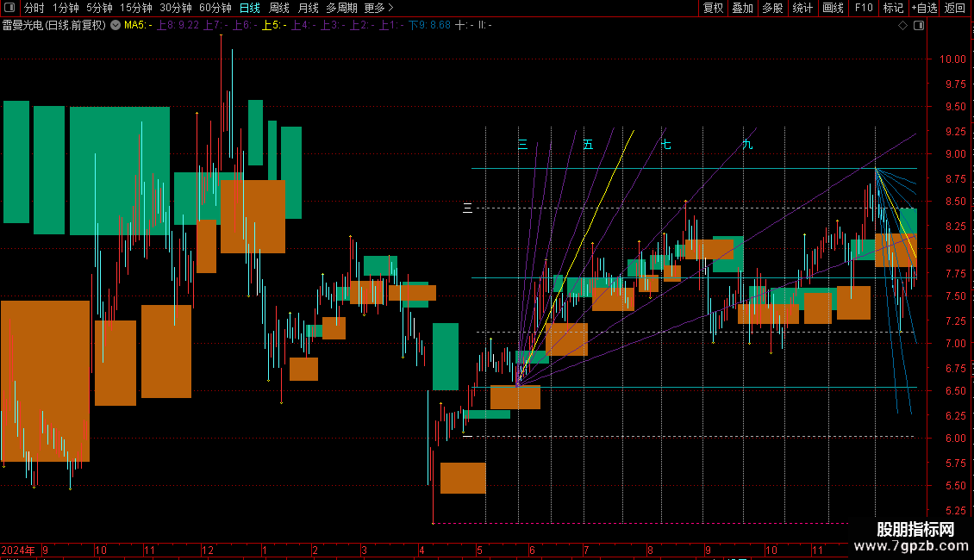Select the 5分钟 period tab
This screenshot has height=560, width=974.
click(99, 8)
